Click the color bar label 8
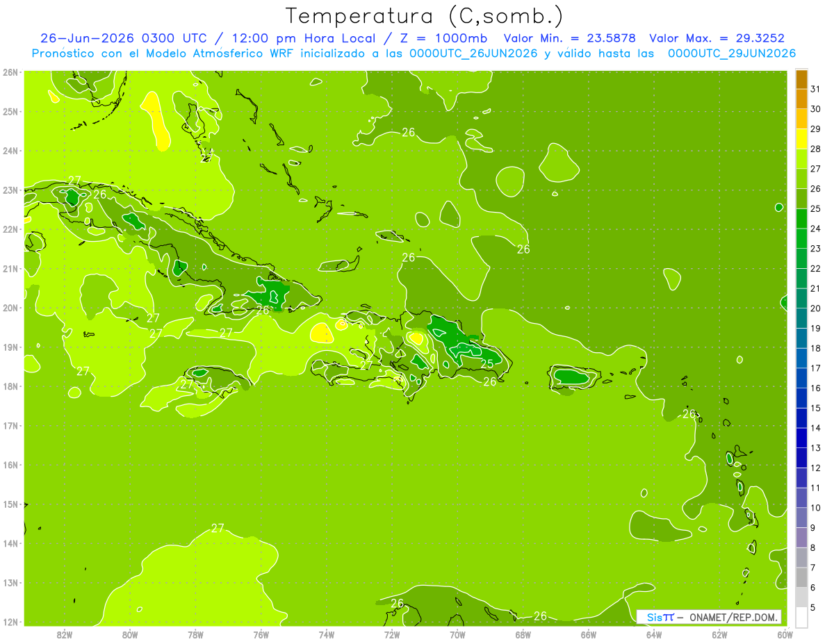Screen dimensions: 834x644 813,547
